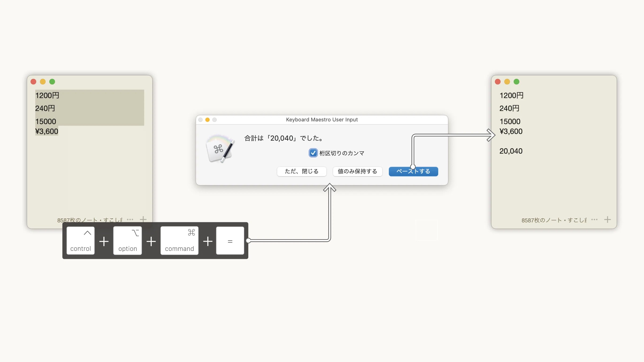This screenshot has height=362, width=644.
Task: Open the ellipsis menu in left note window
Action: [x=130, y=220]
